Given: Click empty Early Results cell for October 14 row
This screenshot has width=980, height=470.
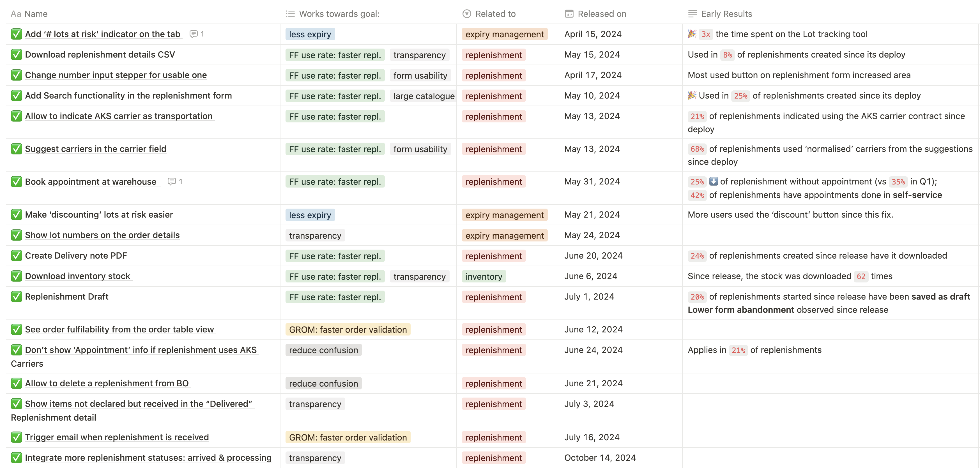Looking at the screenshot, I should pyautogui.click(x=831, y=458).
